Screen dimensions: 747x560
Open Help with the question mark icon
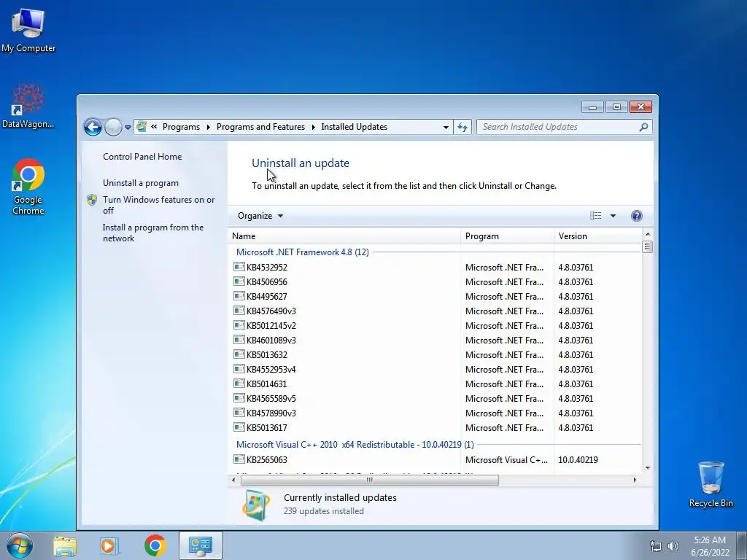(x=636, y=216)
